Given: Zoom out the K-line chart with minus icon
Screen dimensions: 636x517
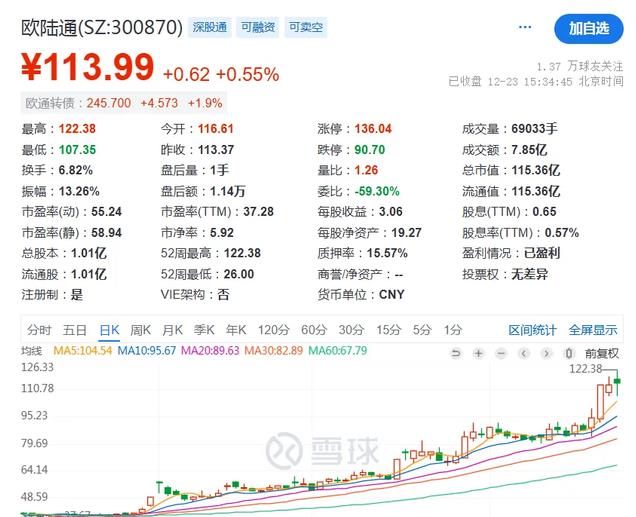Looking at the screenshot, I should coord(501,354).
